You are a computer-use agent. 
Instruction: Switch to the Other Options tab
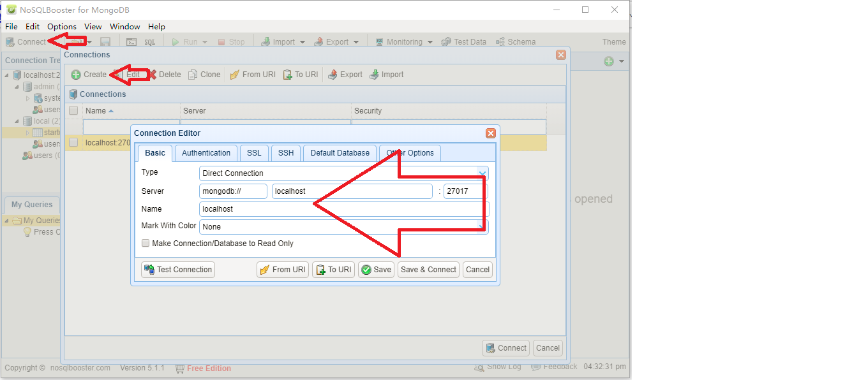pyautogui.click(x=410, y=153)
